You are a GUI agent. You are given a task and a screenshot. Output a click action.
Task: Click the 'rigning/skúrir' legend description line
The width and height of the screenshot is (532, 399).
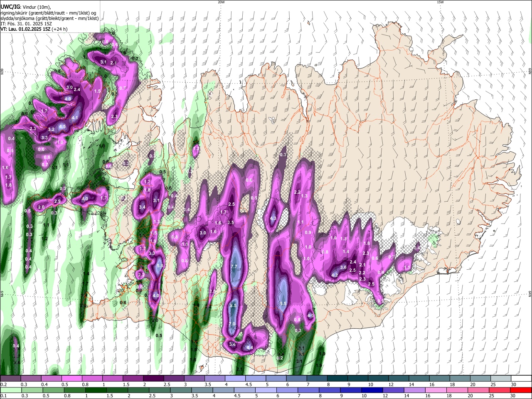pyautogui.click(x=48, y=13)
